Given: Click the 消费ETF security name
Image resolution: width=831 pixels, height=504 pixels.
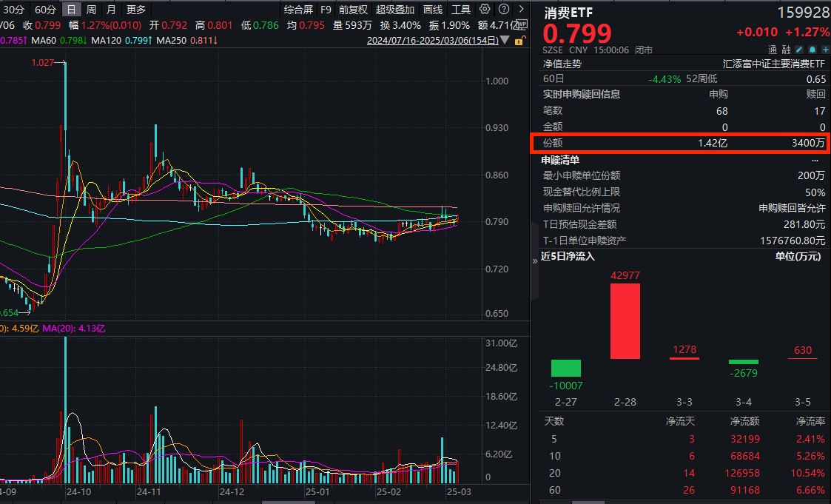Looking at the screenshot, I should point(568,12).
